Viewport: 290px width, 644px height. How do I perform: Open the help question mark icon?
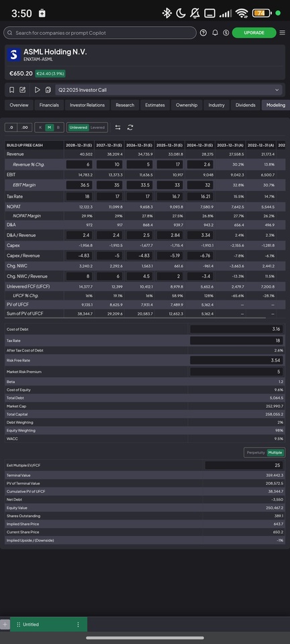tap(203, 33)
